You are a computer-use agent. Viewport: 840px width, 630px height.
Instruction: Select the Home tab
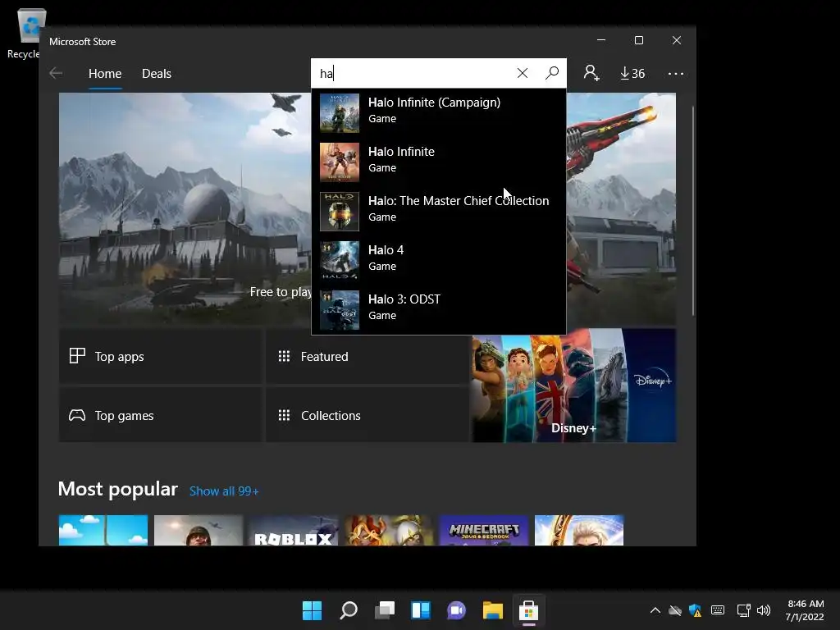(x=105, y=73)
